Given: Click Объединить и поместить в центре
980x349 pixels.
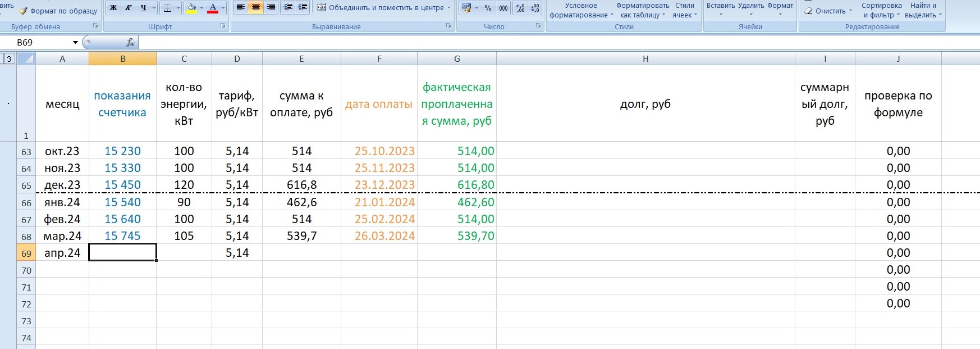Looking at the screenshot, I should click(380, 7).
